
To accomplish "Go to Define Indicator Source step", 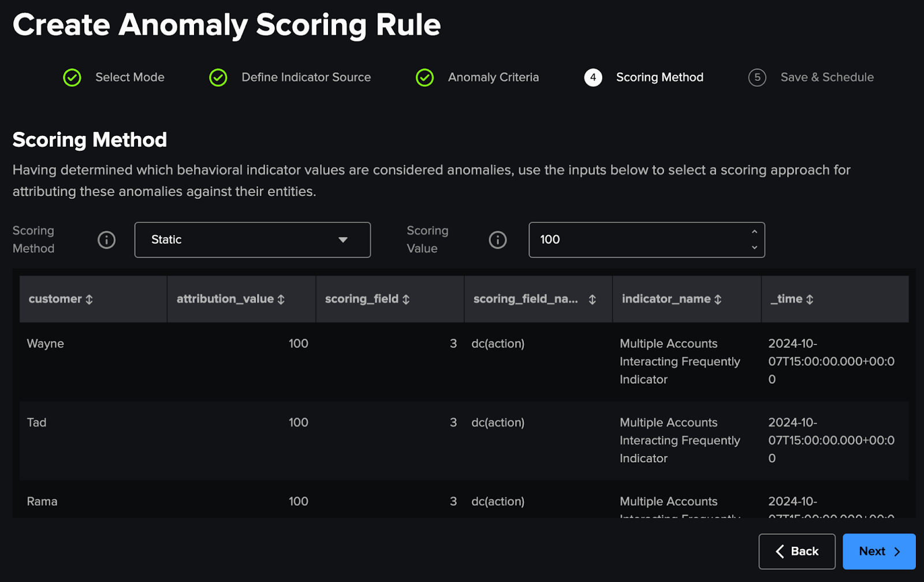I will click(290, 77).
